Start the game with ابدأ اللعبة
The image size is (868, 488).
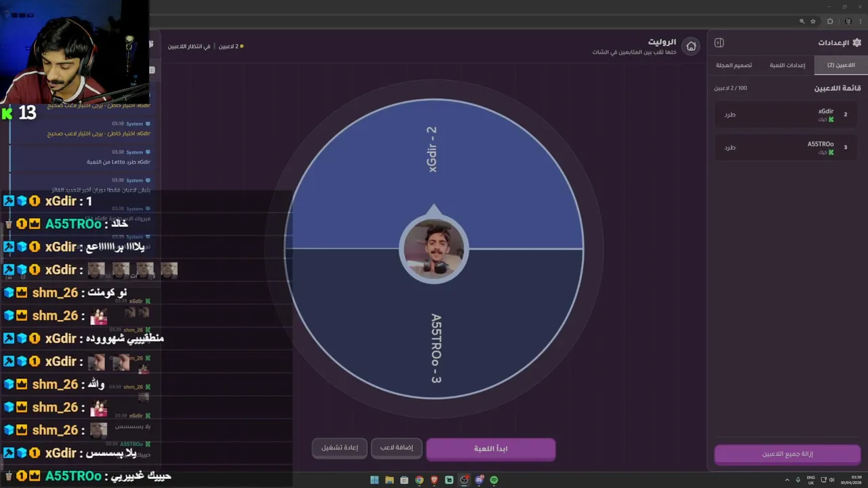click(x=490, y=449)
